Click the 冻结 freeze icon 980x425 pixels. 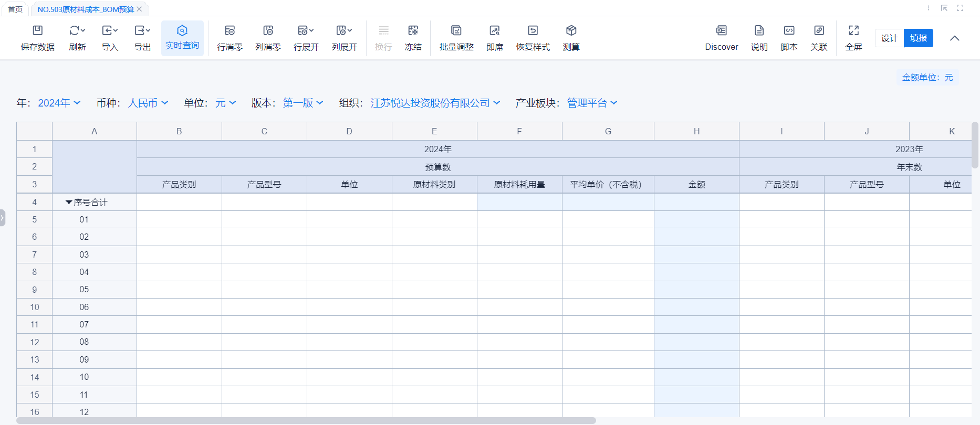tap(413, 31)
